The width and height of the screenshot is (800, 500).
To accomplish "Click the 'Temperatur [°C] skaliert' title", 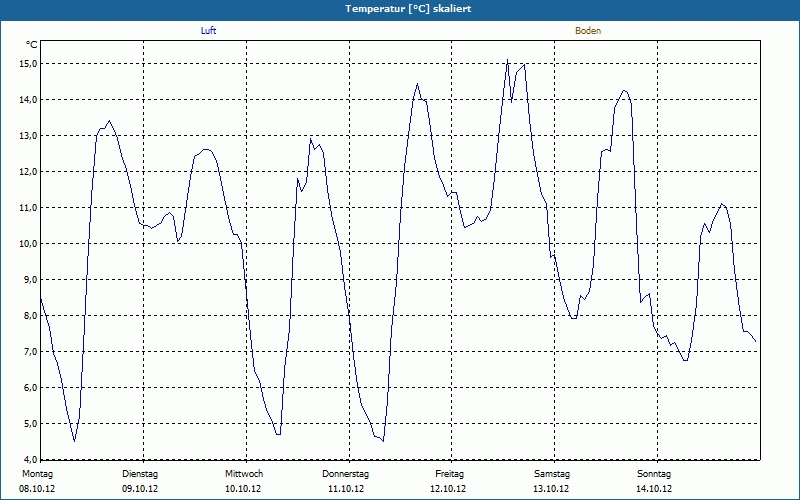I will point(408,9).
